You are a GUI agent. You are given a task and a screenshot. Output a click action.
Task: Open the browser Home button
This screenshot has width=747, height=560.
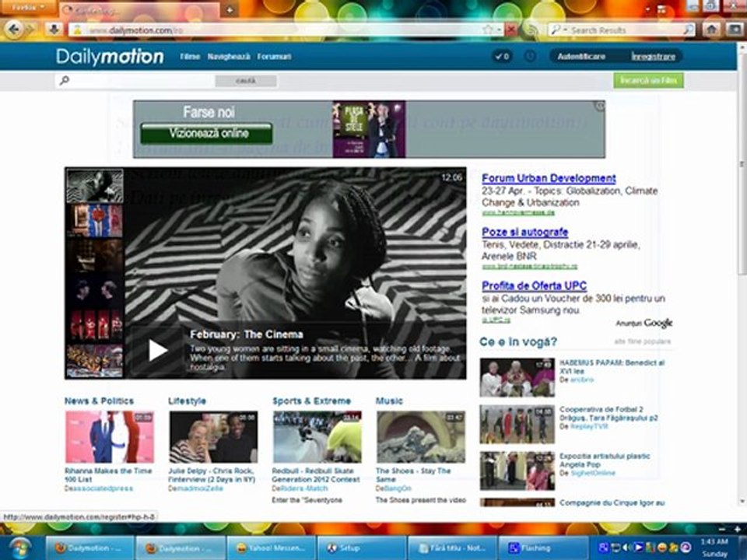click(x=711, y=30)
